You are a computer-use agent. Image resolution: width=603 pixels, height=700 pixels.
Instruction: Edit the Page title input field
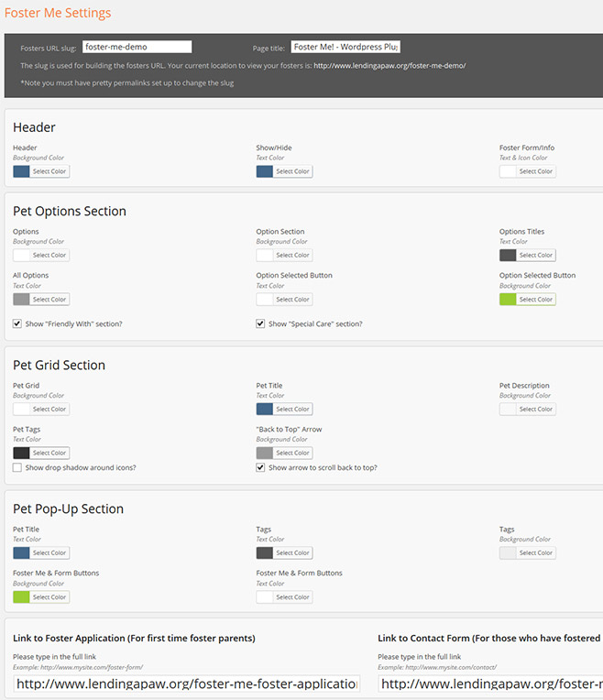coord(345,47)
